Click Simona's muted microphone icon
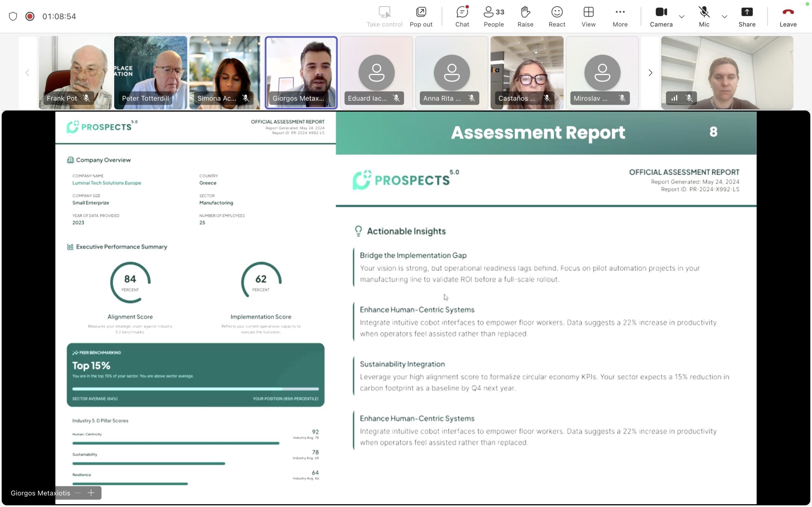Viewport: 812px width, 507px height. [246, 98]
